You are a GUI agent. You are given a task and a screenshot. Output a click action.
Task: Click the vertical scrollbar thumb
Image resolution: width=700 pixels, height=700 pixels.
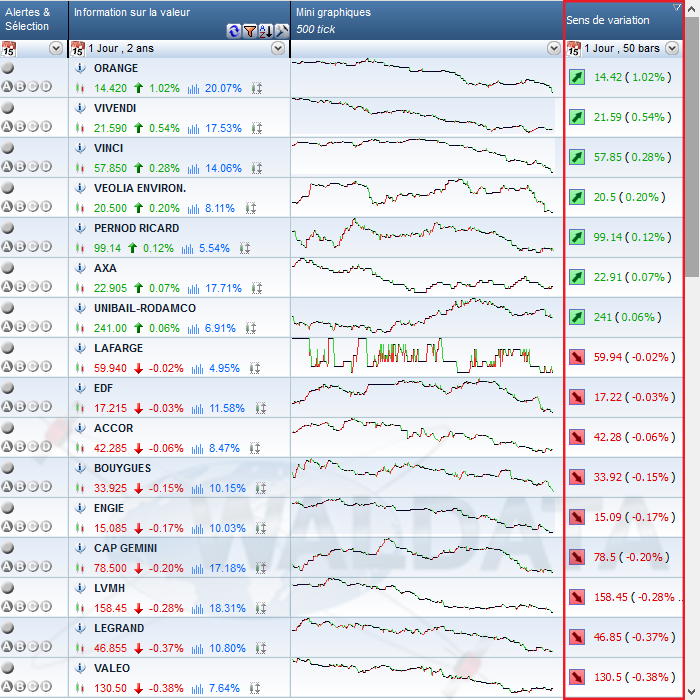[692, 147]
